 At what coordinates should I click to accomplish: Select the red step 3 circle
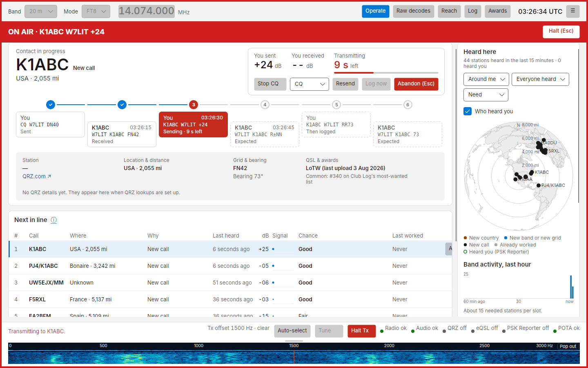tap(194, 105)
